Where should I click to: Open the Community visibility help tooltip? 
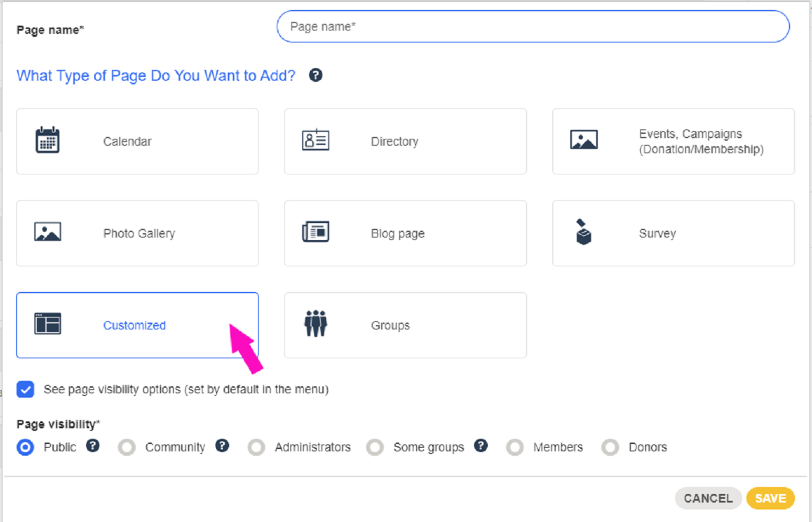(222, 446)
